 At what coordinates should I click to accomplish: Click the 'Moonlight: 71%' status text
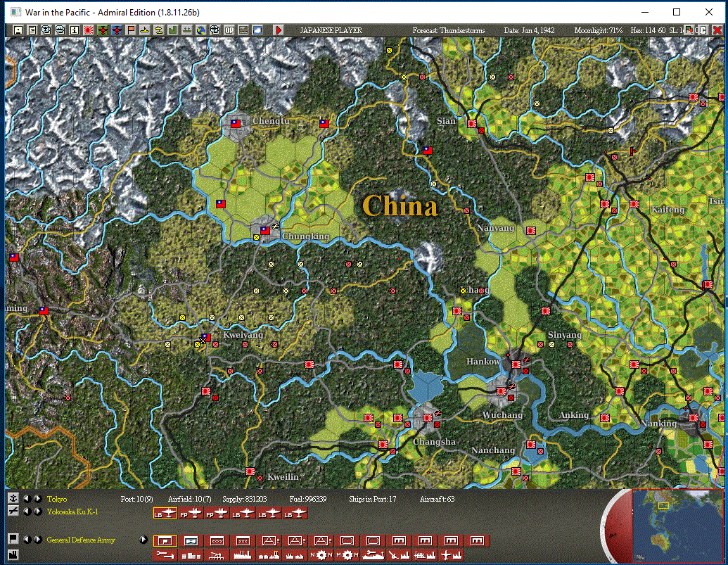598,30
